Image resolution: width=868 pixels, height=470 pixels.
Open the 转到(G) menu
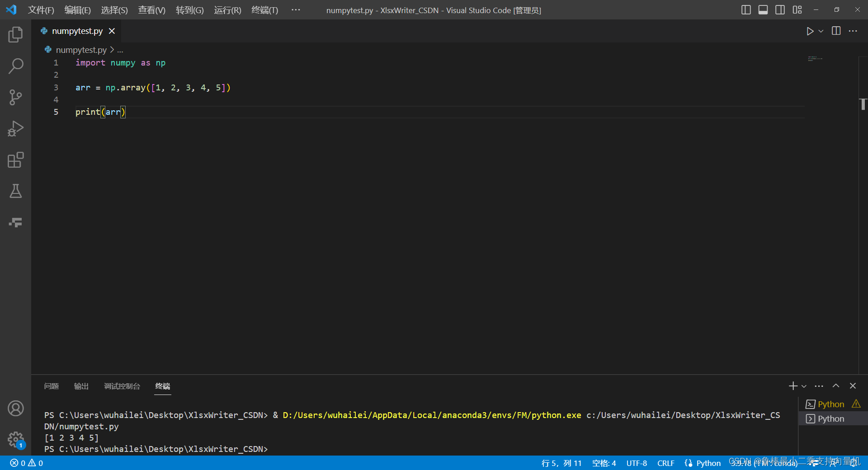(190, 10)
